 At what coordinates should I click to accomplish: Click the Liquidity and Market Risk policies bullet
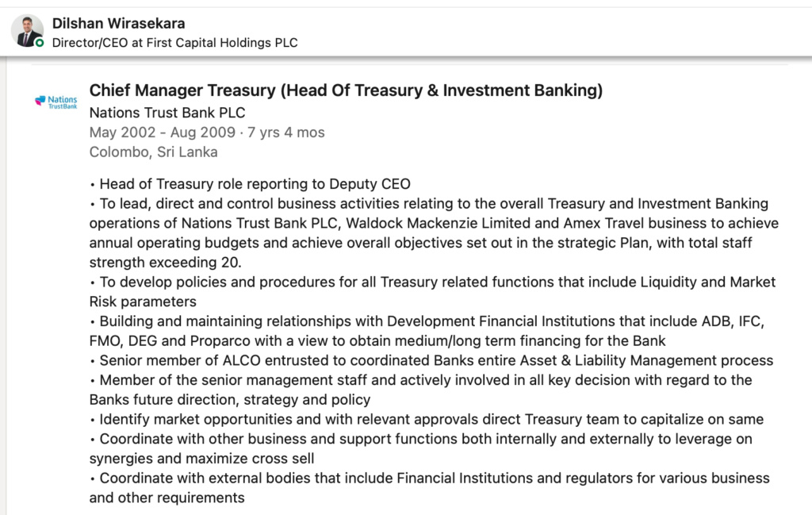(x=432, y=292)
